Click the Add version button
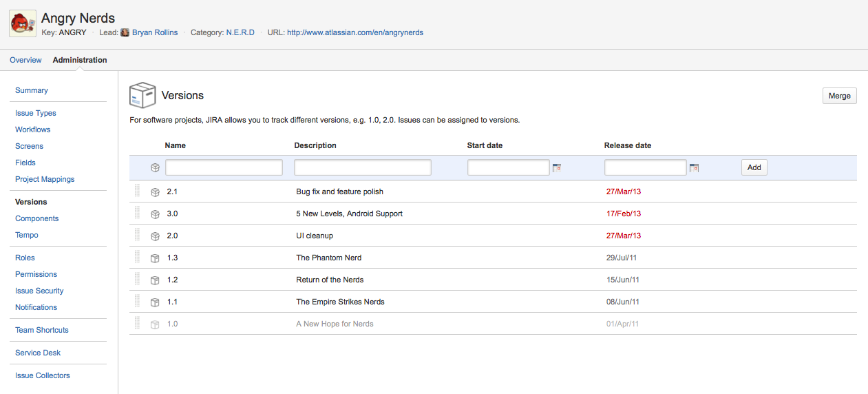 (x=754, y=167)
